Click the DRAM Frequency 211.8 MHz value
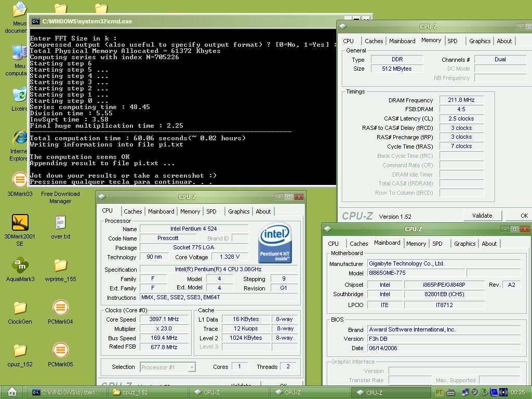This screenshot has height=399, width=532. [461, 100]
